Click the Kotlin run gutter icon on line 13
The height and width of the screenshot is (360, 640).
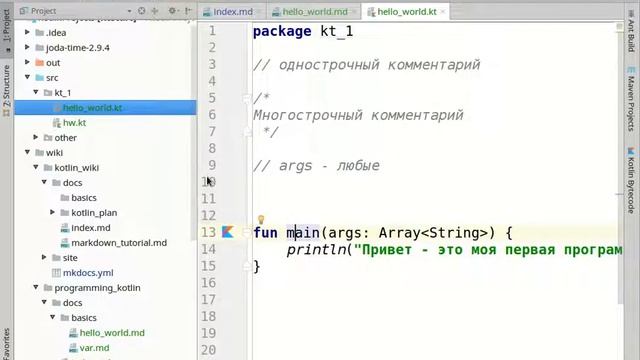tap(227, 232)
